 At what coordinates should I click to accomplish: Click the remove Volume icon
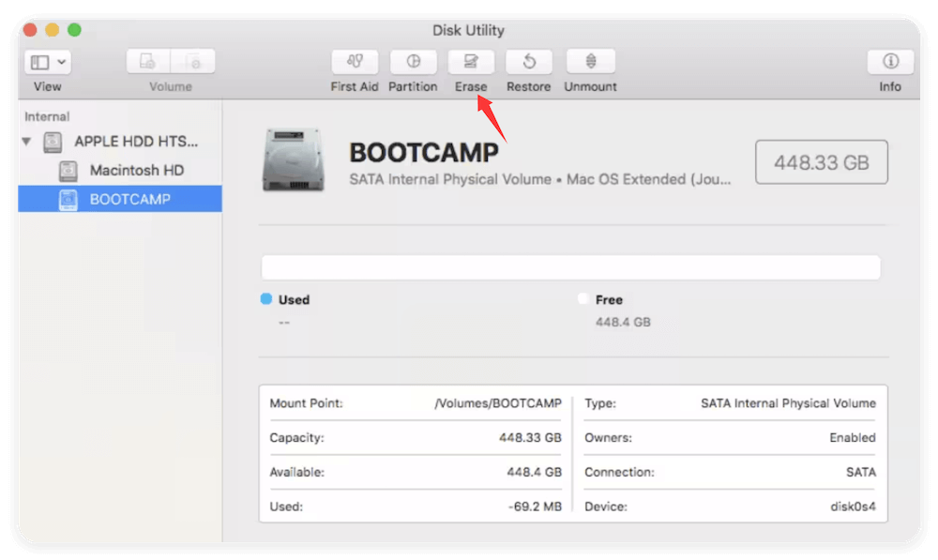coord(193,61)
